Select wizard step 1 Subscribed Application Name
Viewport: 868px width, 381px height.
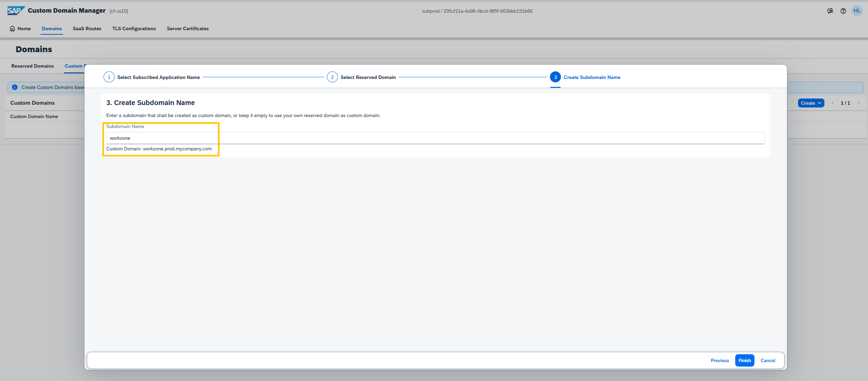152,77
